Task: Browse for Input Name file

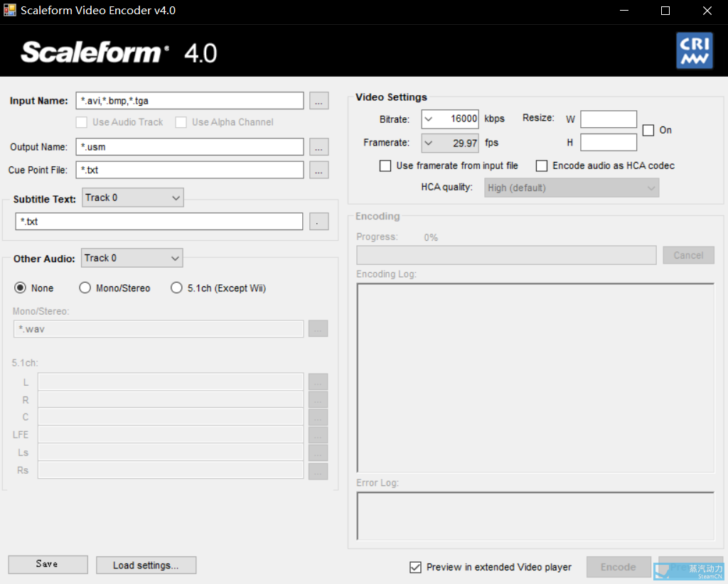Action: [318, 101]
